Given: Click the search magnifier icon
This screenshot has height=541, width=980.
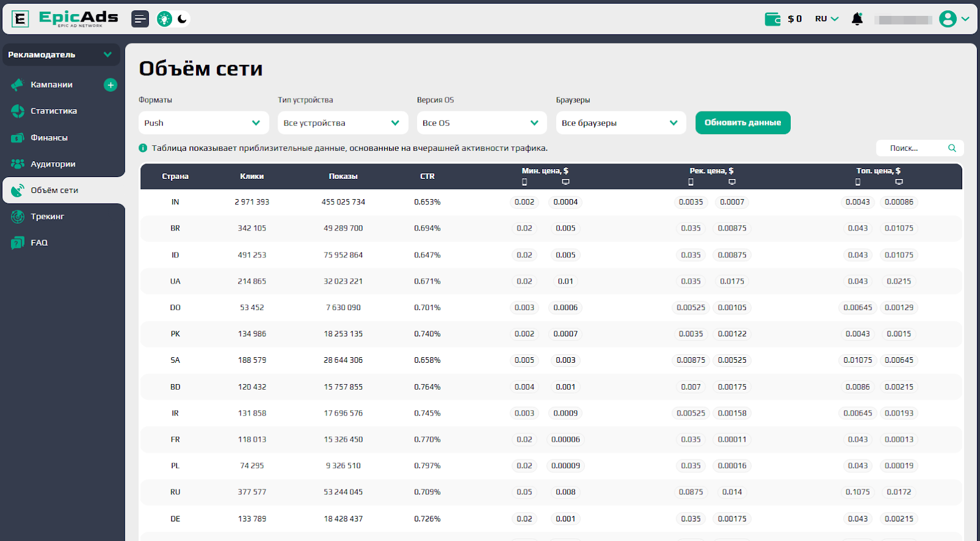Looking at the screenshot, I should click(952, 148).
